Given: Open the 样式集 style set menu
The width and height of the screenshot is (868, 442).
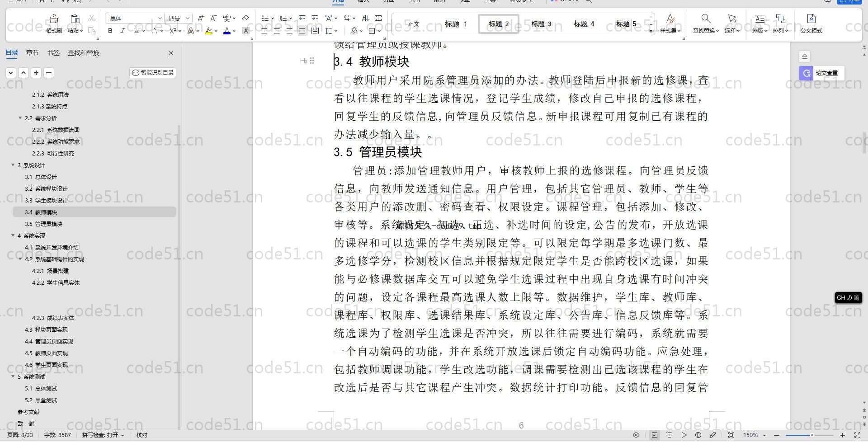Looking at the screenshot, I should [x=670, y=24].
